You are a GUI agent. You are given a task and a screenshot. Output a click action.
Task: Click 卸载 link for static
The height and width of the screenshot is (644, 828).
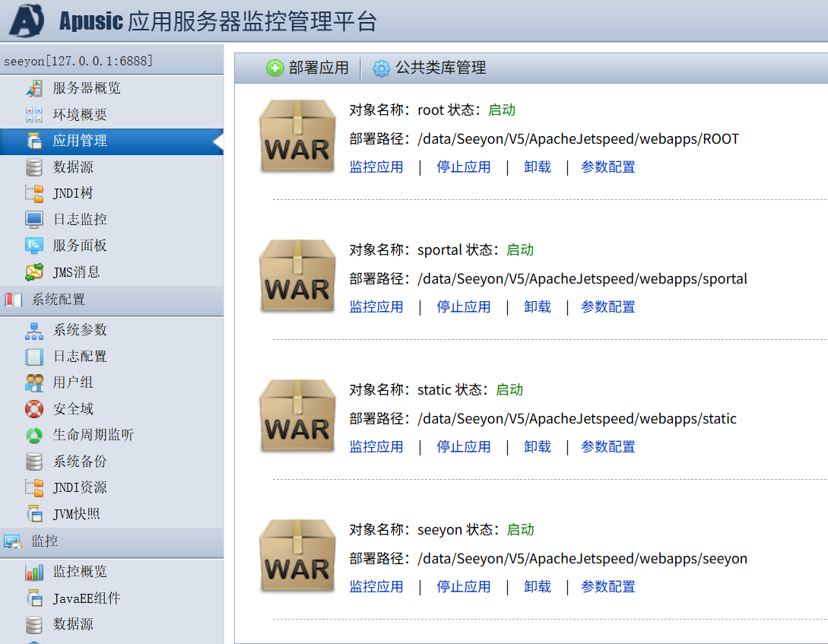pyautogui.click(x=537, y=447)
